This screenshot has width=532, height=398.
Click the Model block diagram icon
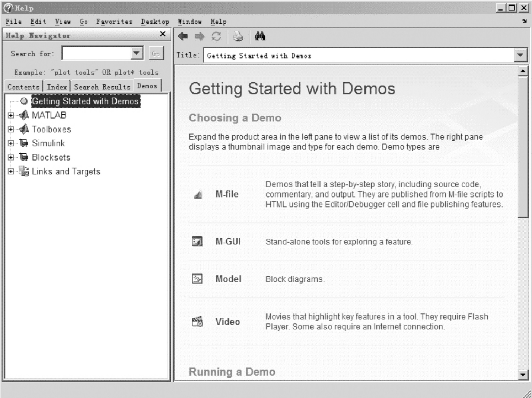click(197, 279)
